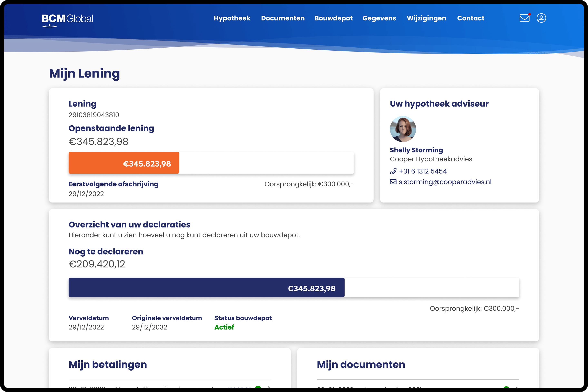The width and height of the screenshot is (588, 392).
Task: Open the messages envelope icon
Action: 524,18
